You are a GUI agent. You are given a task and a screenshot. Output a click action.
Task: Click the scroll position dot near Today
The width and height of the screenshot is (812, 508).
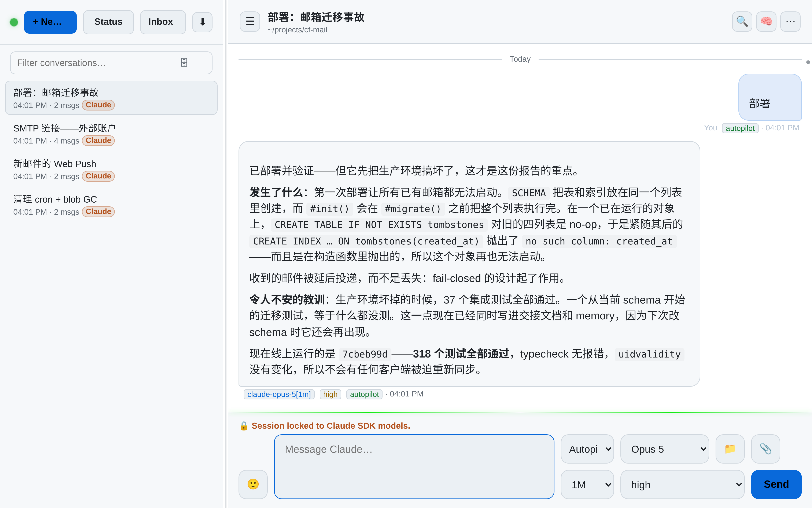(x=808, y=62)
